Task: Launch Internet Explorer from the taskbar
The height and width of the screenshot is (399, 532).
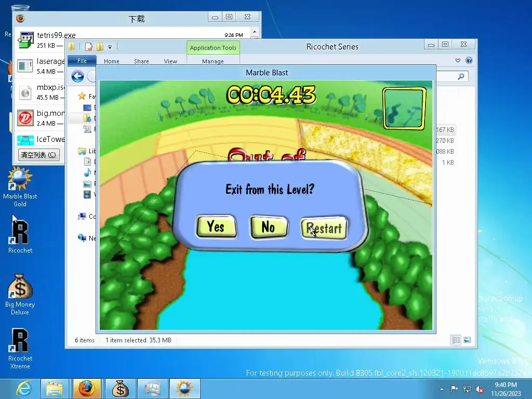Action: 24,389
